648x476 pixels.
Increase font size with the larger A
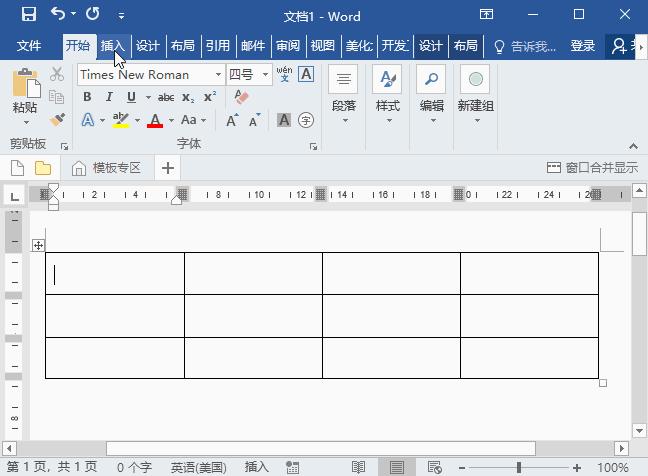tap(232, 120)
